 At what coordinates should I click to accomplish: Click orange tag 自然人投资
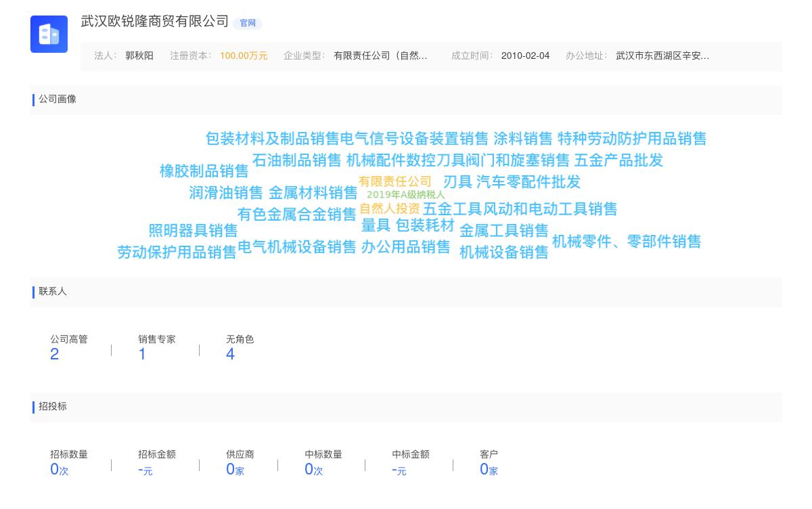click(390, 208)
